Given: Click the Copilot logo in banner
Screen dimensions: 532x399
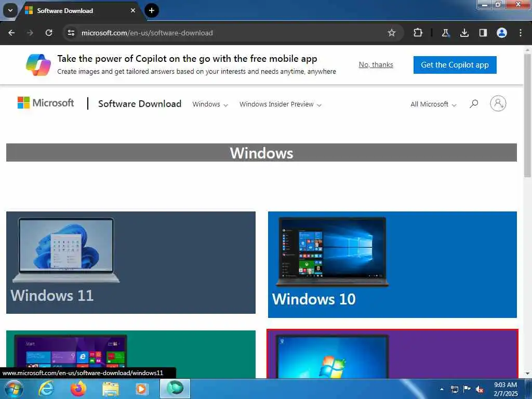Looking at the screenshot, I should tap(38, 65).
